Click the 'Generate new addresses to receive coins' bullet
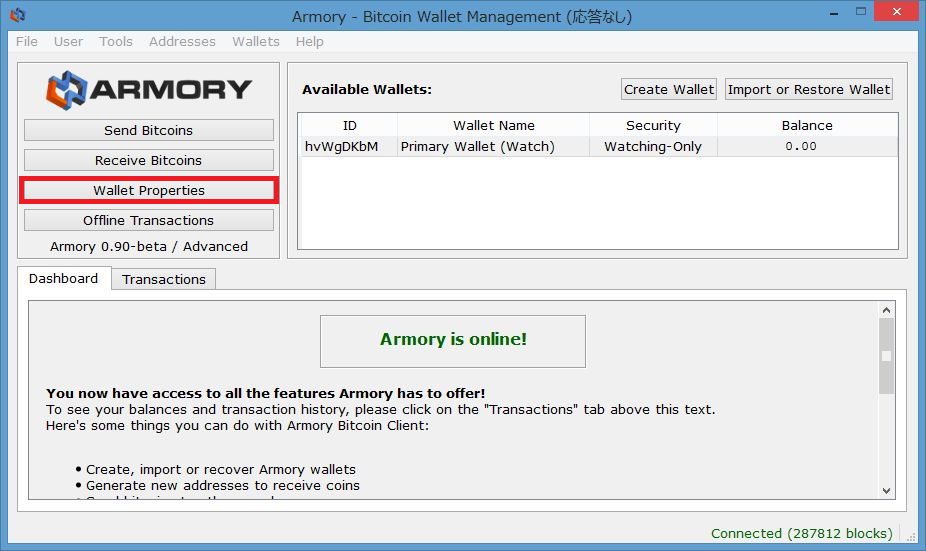This screenshot has width=926, height=551. click(x=223, y=485)
